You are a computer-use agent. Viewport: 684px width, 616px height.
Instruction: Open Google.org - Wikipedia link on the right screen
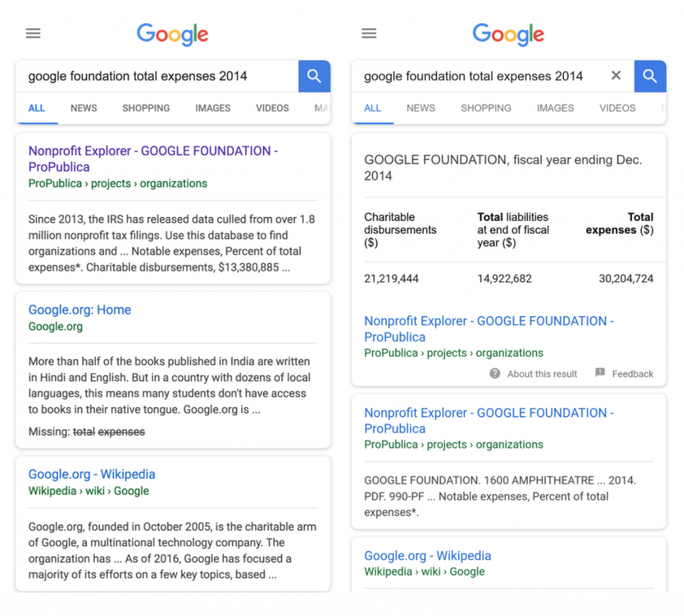pos(427,555)
